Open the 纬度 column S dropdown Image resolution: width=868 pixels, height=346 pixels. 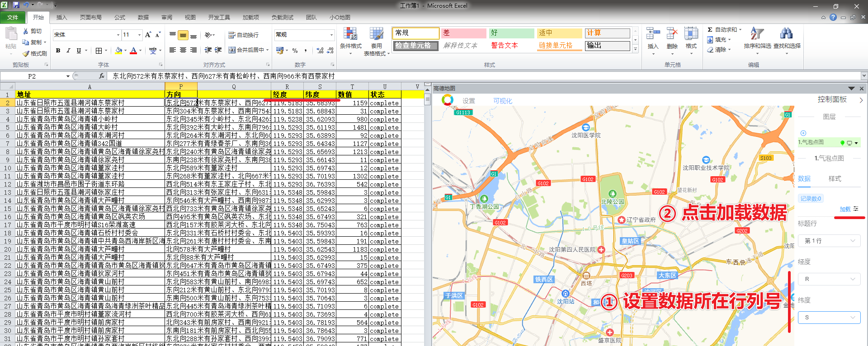[829, 318]
